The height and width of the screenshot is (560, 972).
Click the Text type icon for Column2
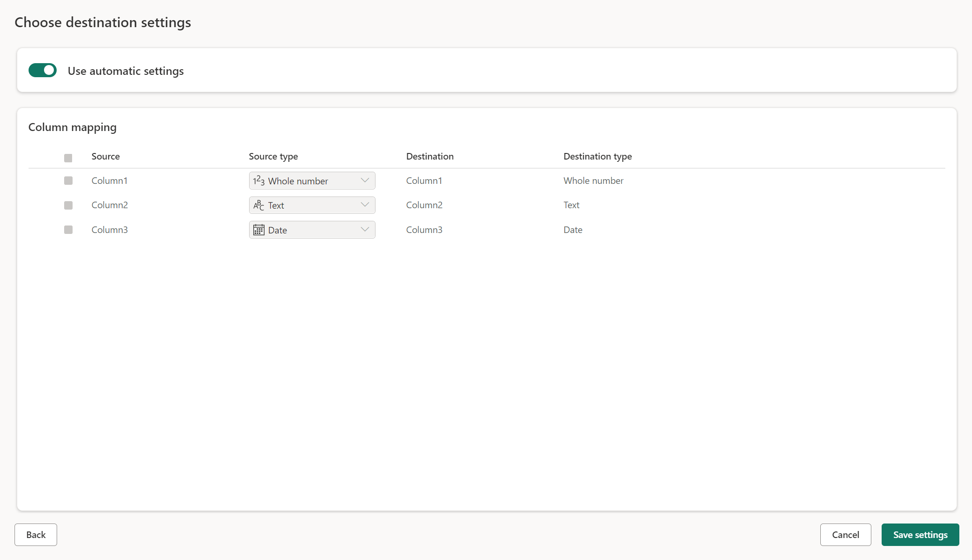[x=258, y=205]
